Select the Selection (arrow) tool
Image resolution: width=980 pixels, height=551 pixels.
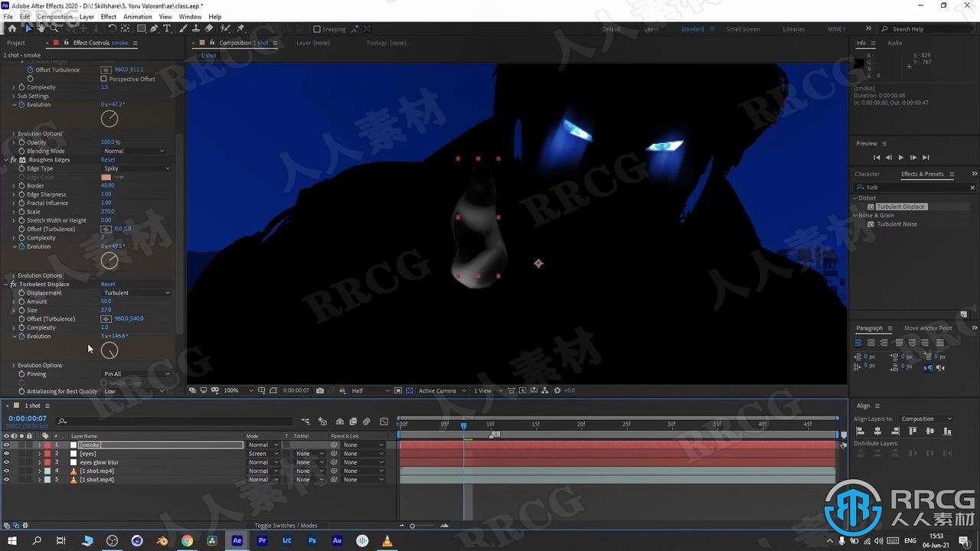coord(28,28)
